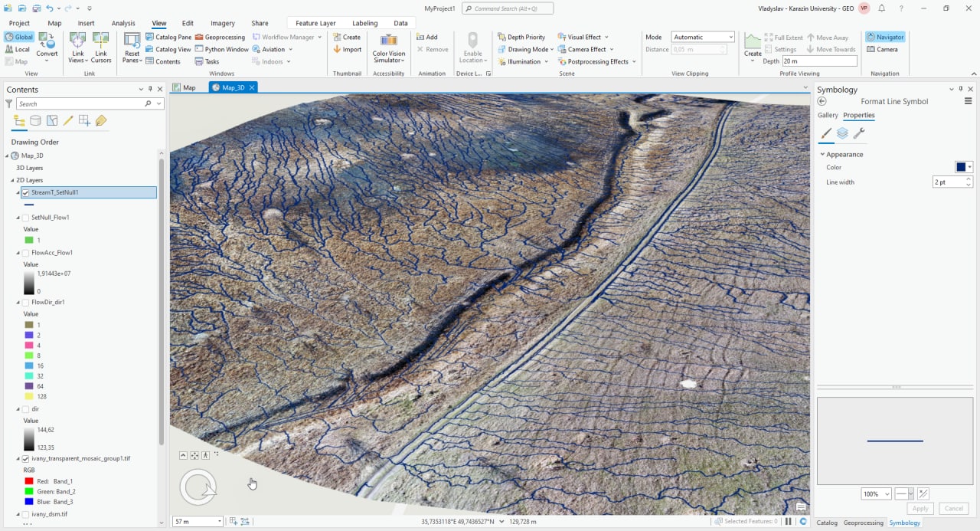Viewport: 980px width, 531px height.
Task: Toggle the ivany_transparent_mosaic_group1.tif layer checkbox
Action: click(26, 459)
